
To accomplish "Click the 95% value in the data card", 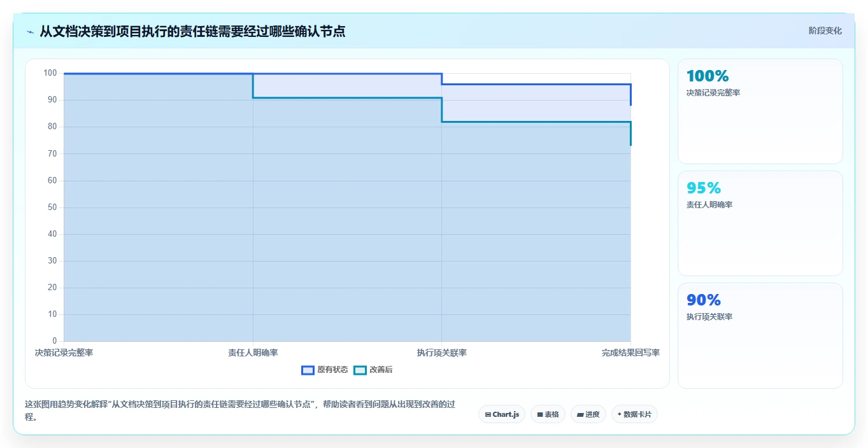I will tap(704, 188).
